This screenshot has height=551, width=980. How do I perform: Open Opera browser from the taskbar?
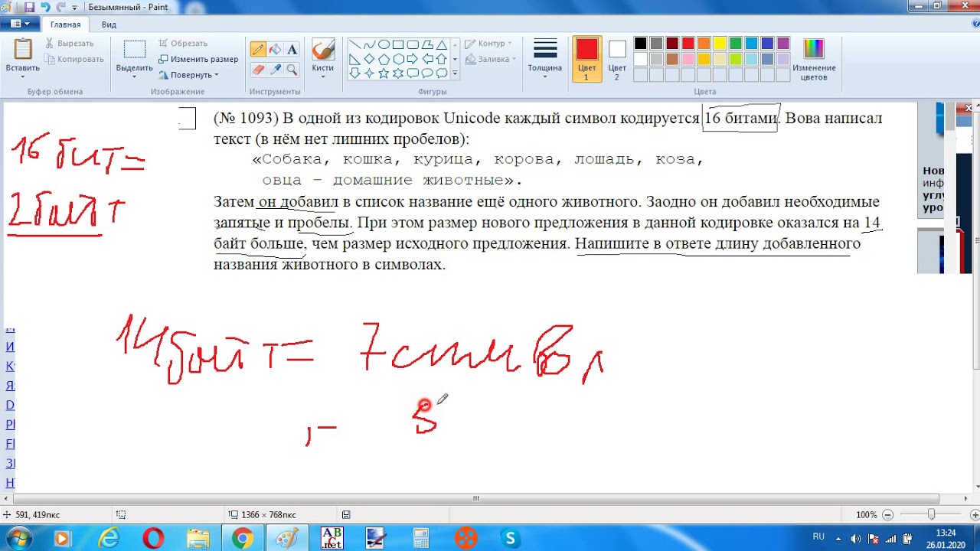point(153,538)
